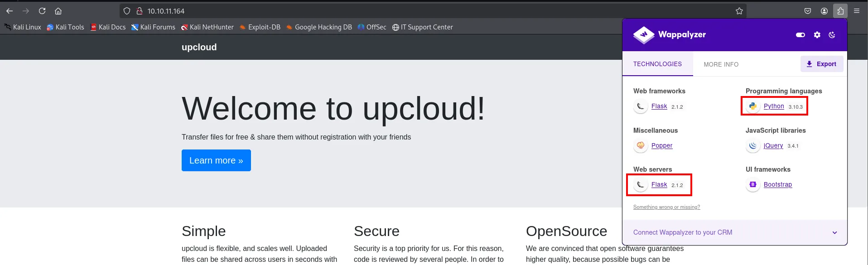The width and height of the screenshot is (868, 265).
Task: Open the browser home page icon
Action: point(58,11)
